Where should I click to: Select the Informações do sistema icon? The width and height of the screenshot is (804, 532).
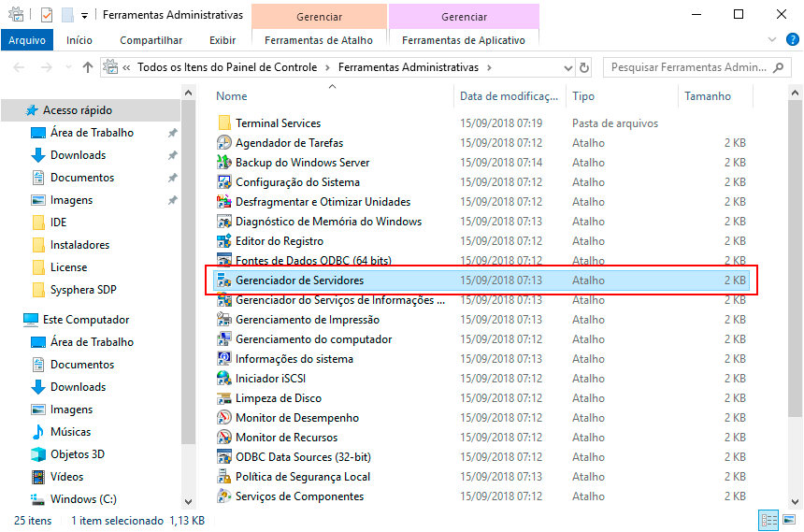(x=224, y=359)
